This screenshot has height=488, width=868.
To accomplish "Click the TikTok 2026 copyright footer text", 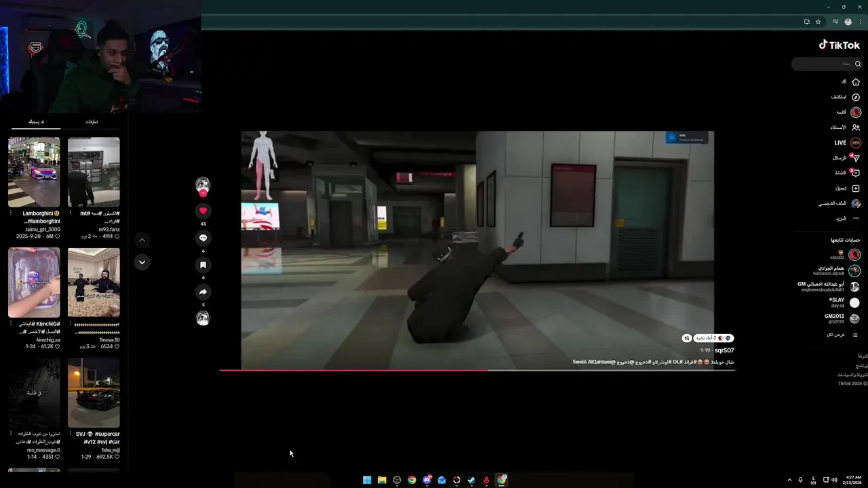I will click(x=852, y=384).
